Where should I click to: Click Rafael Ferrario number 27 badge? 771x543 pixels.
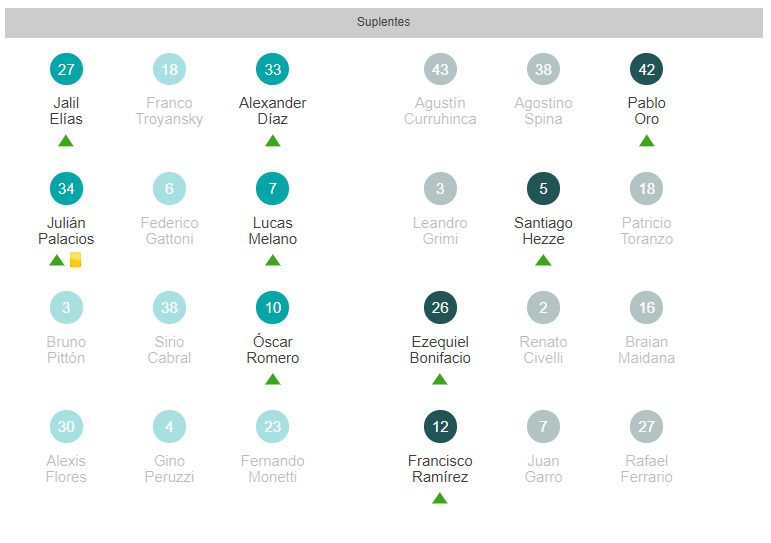(x=646, y=426)
